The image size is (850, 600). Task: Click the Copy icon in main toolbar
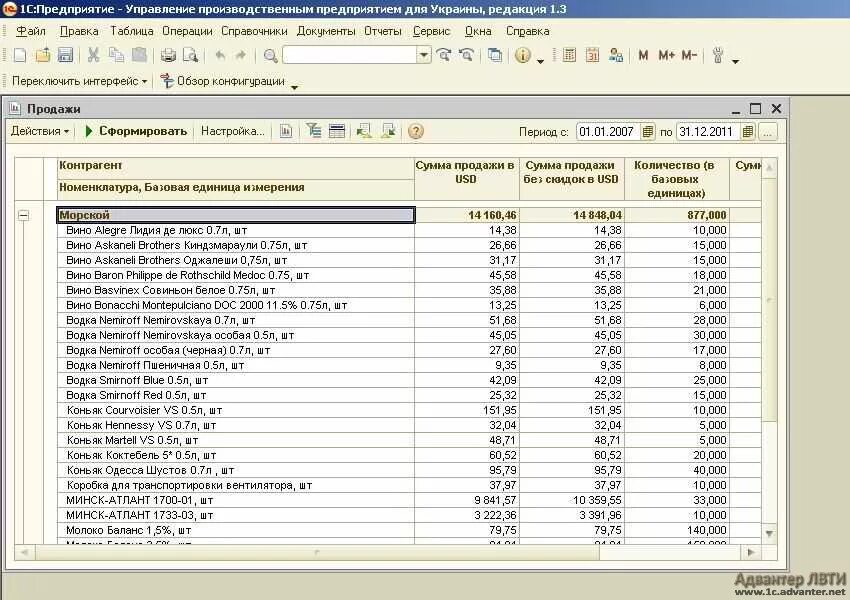click(116, 55)
